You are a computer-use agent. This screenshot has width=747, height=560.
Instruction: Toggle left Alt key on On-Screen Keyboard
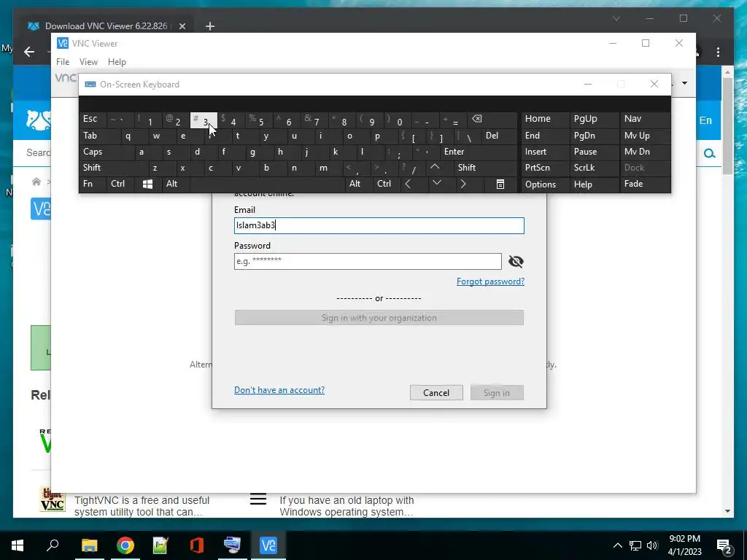tap(175, 184)
